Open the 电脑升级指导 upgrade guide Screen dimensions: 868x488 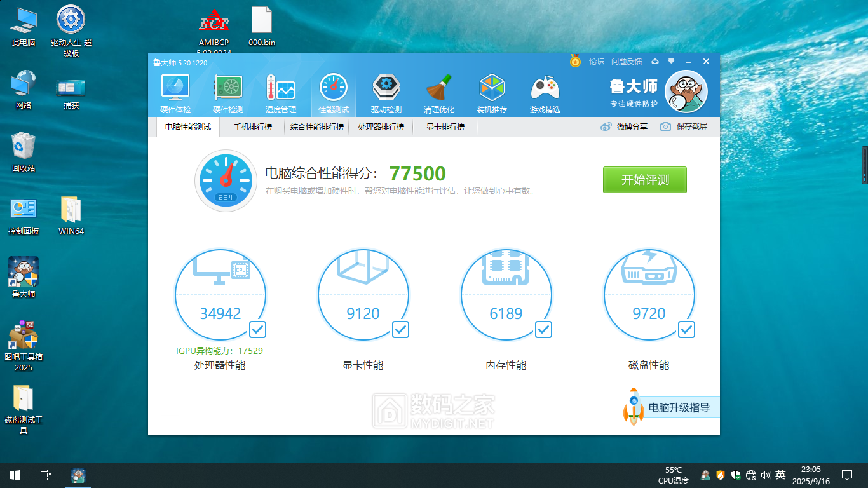(x=671, y=407)
